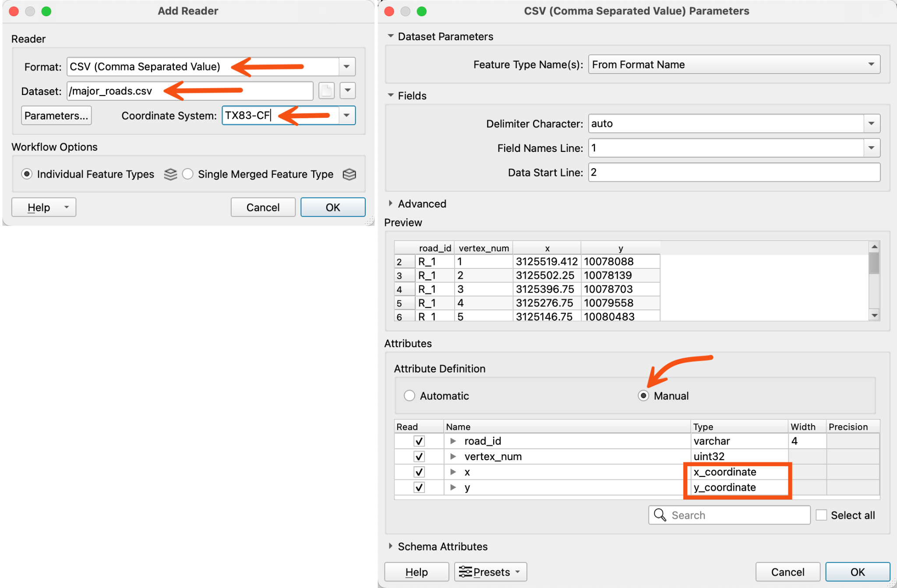This screenshot has width=897, height=588.
Task: Click preview row header 4
Action: click(404, 289)
